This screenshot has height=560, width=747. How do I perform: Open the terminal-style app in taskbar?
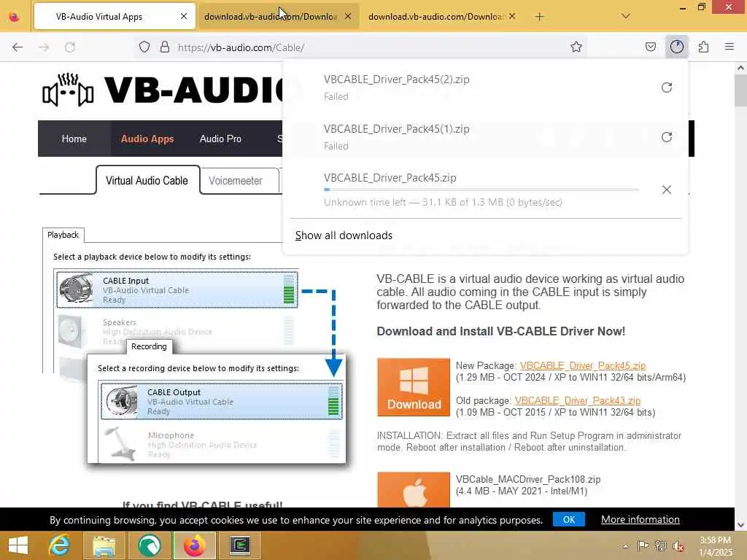coord(239,545)
